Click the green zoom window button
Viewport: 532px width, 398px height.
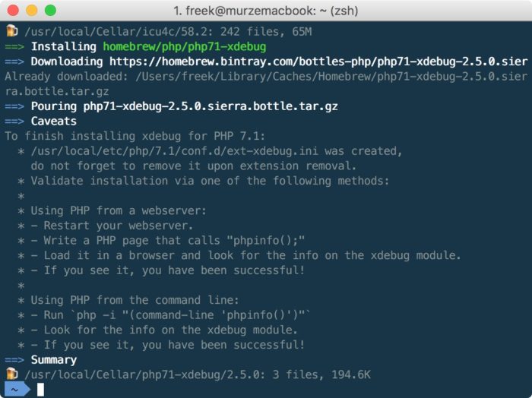51,10
